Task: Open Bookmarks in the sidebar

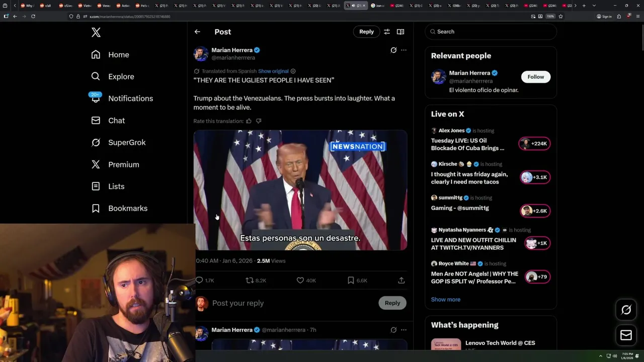Action: pyautogui.click(x=119, y=208)
